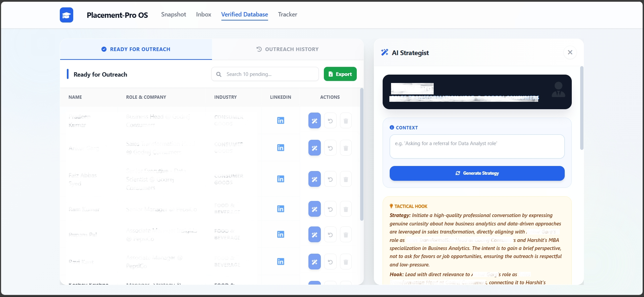The image size is (644, 297).
Task: Click the AI Strategist panel title
Action: [x=410, y=53]
